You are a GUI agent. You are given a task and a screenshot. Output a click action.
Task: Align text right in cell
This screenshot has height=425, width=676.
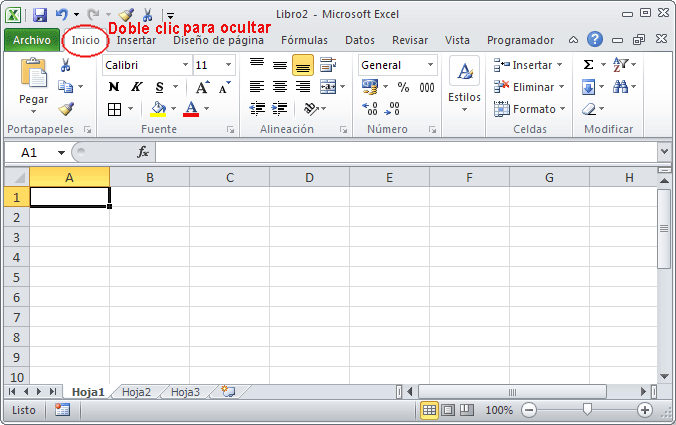[x=303, y=87]
